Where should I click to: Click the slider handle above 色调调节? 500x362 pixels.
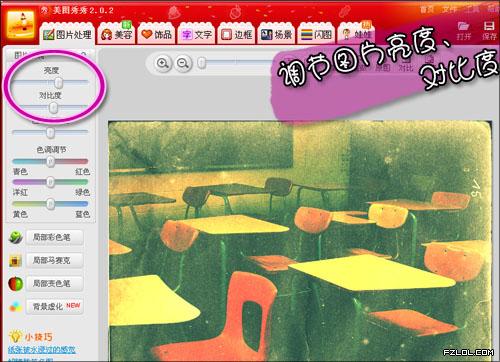[50, 133]
